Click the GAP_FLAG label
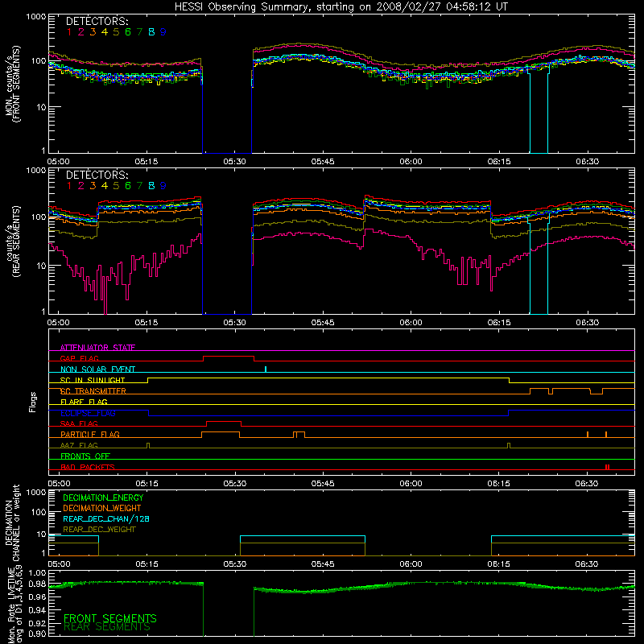Viewport: 644px width, 644px height. click(x=79, y=358)
